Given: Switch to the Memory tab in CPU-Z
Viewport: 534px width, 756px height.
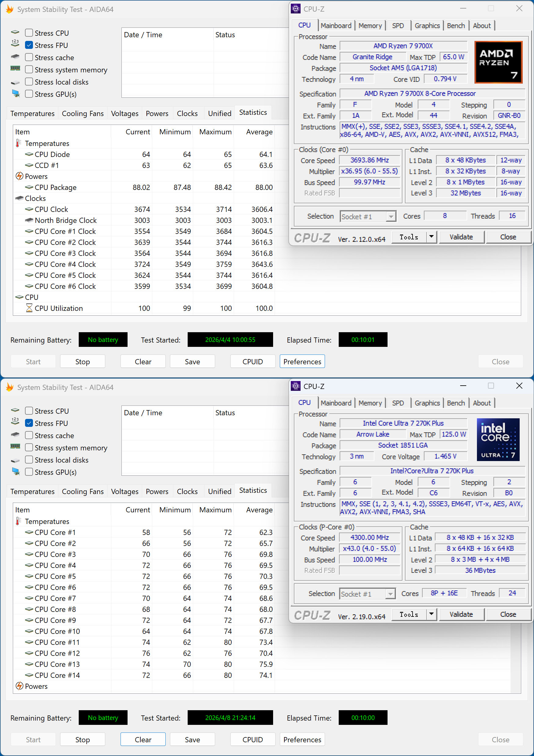Looking at the screenshot, I should (x=370, y=25).
